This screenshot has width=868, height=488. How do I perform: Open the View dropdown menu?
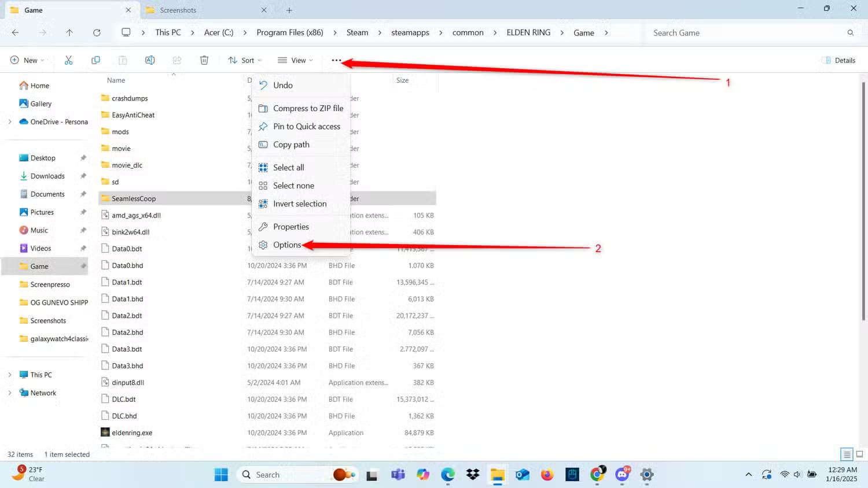295,60
